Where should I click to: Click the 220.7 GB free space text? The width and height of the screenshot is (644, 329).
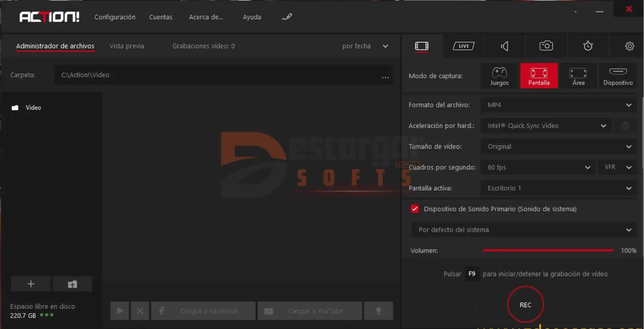[x=23, y=316]
